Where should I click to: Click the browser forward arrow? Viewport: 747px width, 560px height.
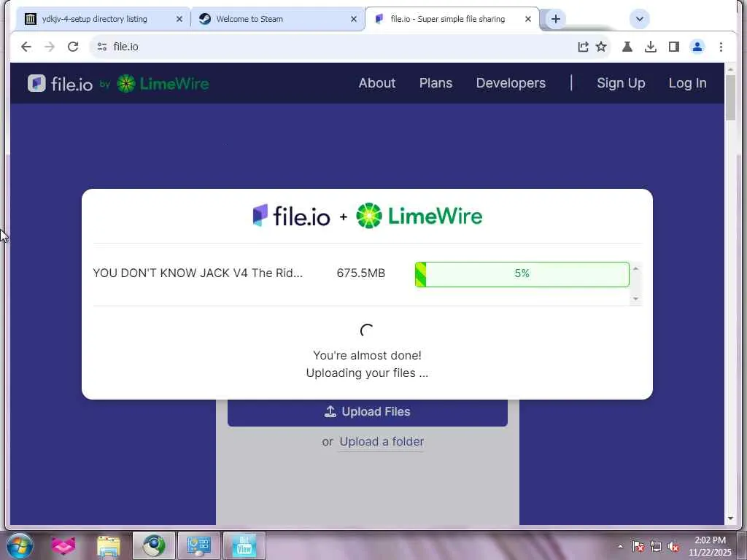pyautogui.click(x=50, y=47)
